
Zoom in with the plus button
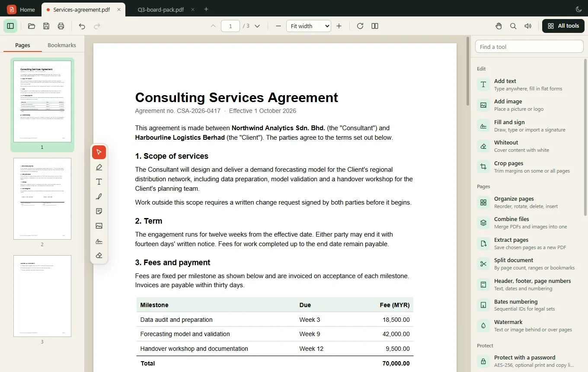[x=339, y=26]
